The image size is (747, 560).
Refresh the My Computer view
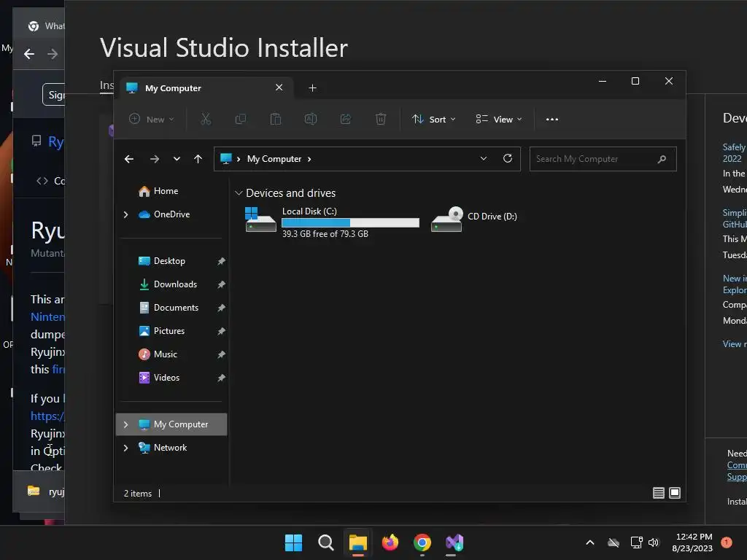tap(508, 158)
